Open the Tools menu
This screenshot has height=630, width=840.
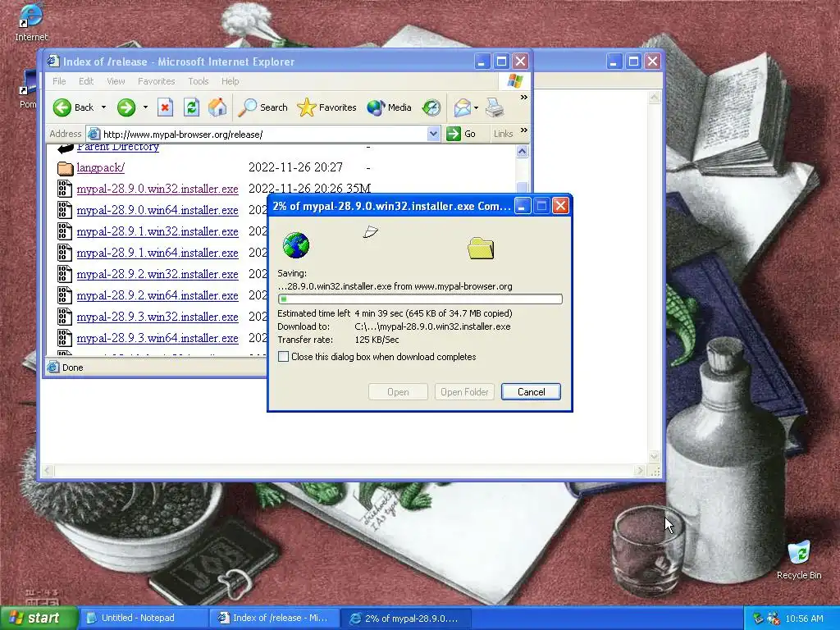click(x=199, y=81)
